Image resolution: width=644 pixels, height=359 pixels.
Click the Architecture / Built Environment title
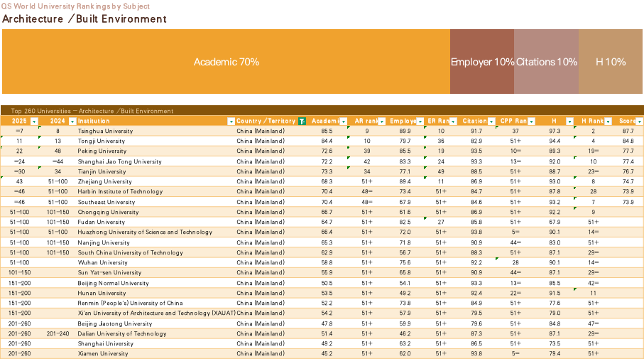84,19
